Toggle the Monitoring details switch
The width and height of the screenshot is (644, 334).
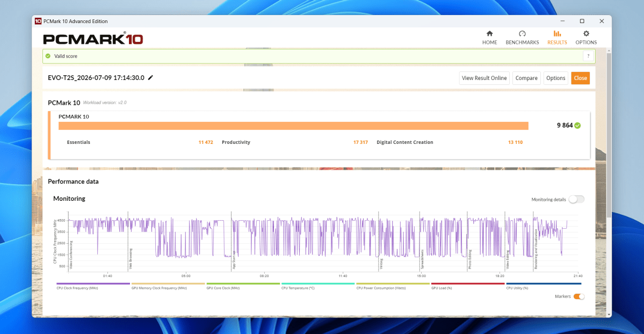(576, 199)
